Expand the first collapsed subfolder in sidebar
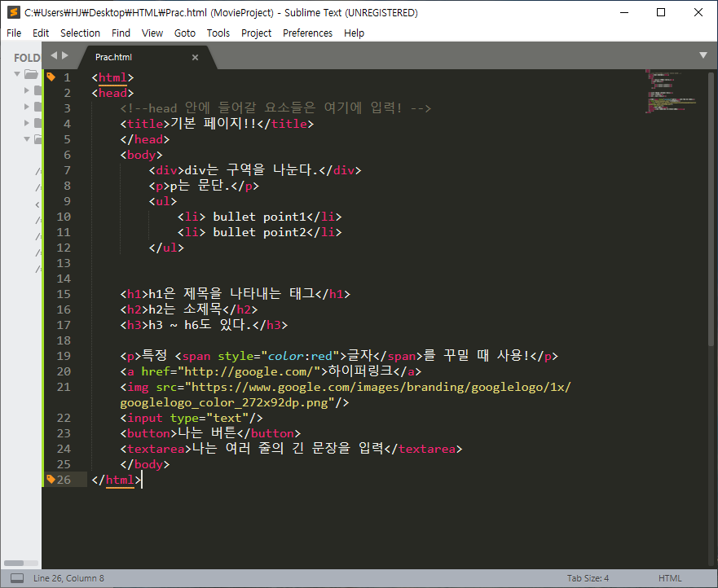Viewport: 718px width, 588px height. click(x=27, y=90)
